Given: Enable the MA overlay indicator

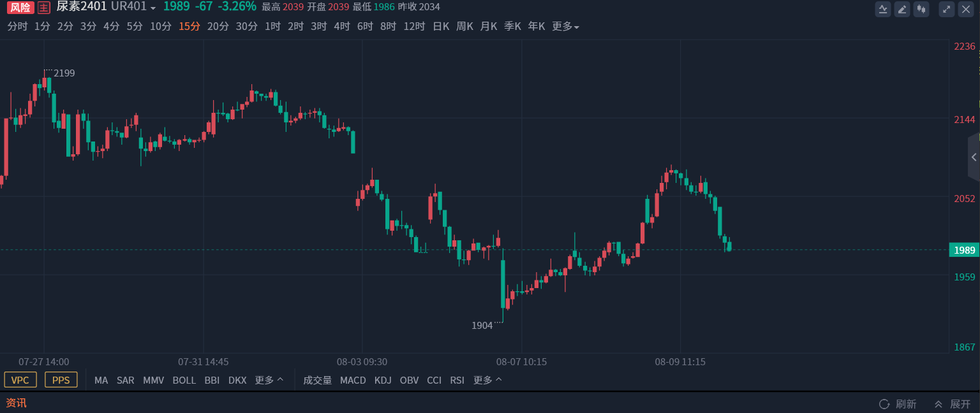Looking at the screenshot, I should (x=101, y=380).
